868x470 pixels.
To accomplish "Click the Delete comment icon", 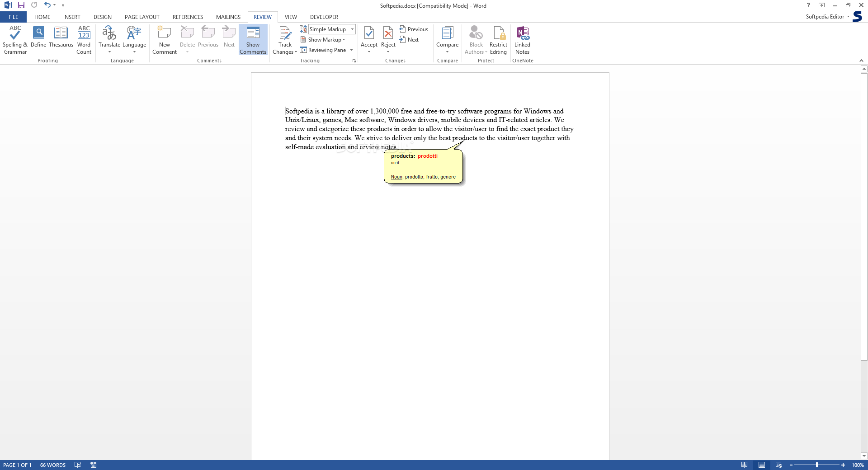I will (187, 33).
